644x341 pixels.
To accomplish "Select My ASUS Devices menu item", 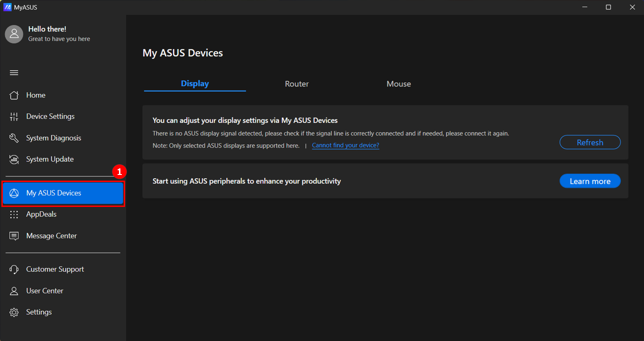I will click(x=63, y=193).
